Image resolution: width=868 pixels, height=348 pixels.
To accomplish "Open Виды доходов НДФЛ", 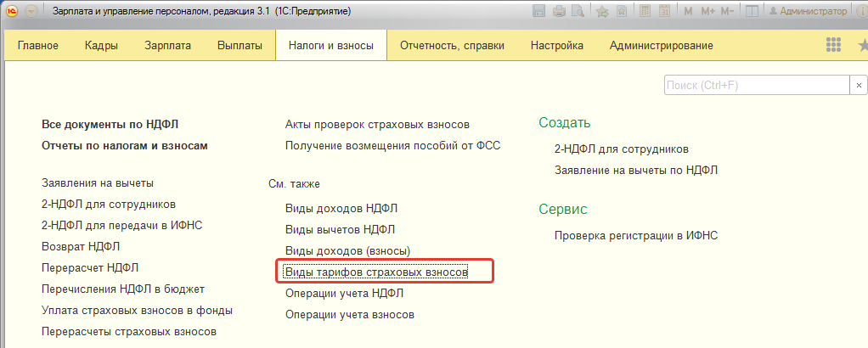I will [x=341, y=209].
